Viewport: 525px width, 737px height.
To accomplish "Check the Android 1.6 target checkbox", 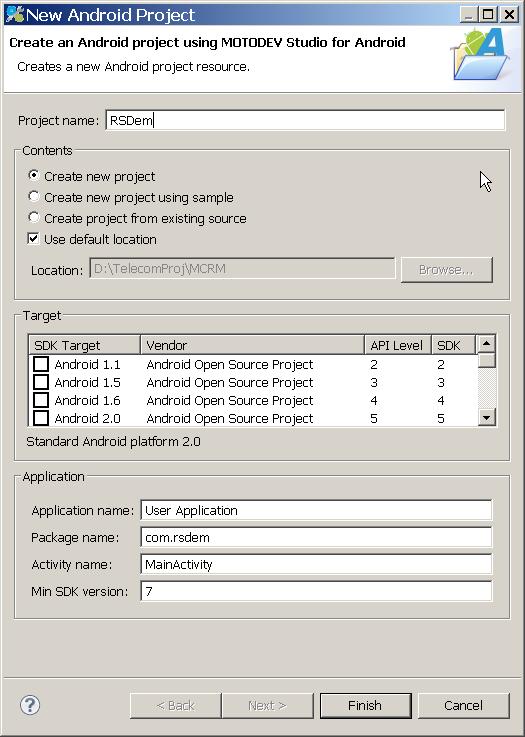I will click(x=41, y=400).
